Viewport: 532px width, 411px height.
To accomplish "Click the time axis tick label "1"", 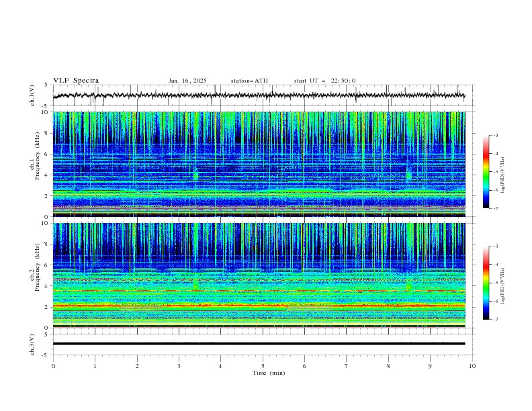I will click(x=95, y=366).
